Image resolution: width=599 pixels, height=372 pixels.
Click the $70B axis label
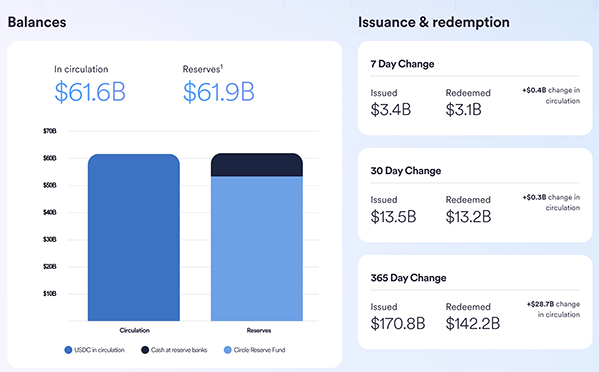click(50, 131)
